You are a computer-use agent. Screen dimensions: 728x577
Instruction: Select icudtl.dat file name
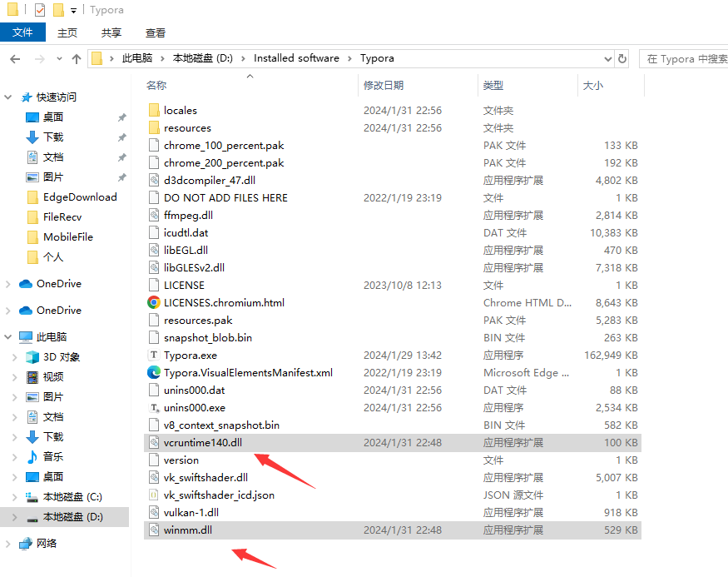pos(186,233)
